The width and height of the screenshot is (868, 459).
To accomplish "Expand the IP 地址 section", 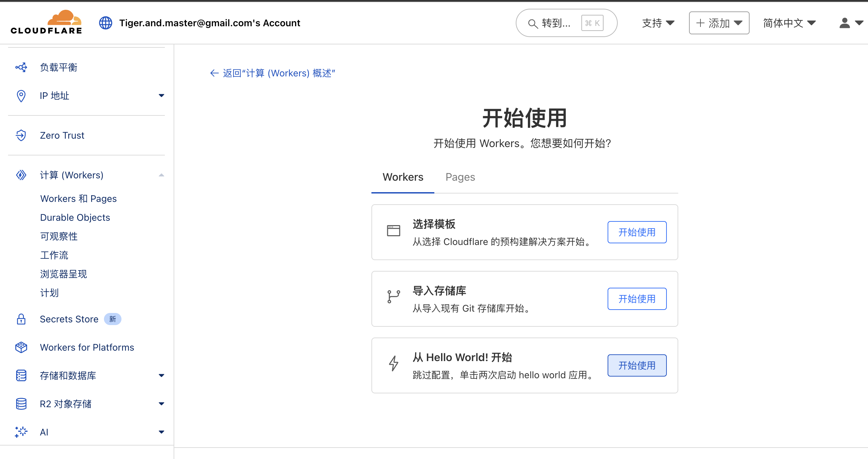I will pyautogui.click(x=161, y=96).
